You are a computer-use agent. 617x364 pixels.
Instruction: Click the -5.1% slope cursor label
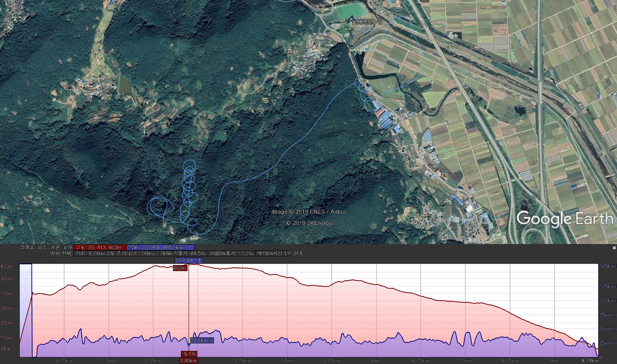point(188,354)
